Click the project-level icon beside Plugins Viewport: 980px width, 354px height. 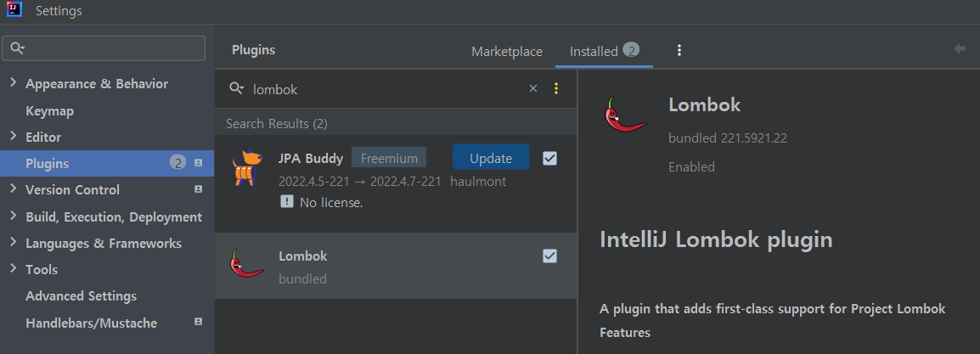(x=198, y=163)
